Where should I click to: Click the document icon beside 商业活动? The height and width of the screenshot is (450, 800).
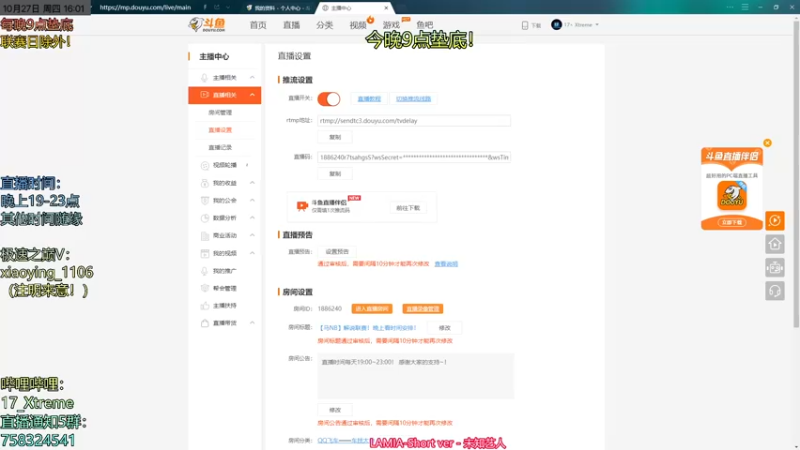click(205, 236)
